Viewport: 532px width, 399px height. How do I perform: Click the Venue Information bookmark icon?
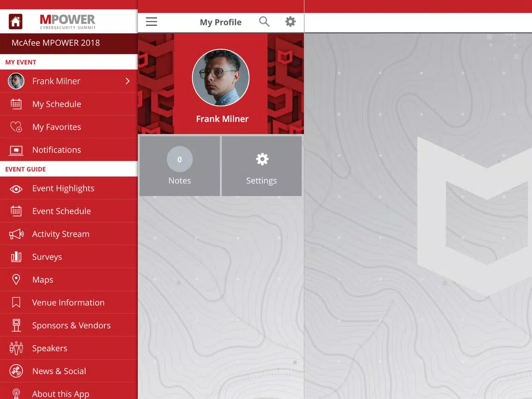(16, 303)
